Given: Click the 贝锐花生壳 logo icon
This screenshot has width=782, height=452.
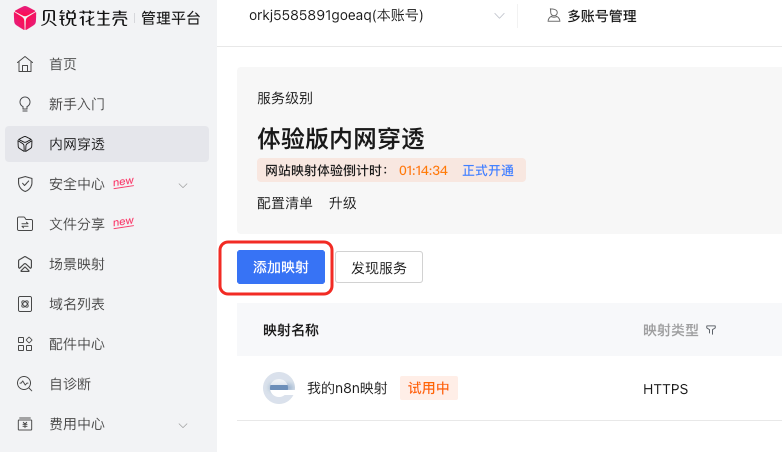Looking at the screenshot, I should point(24,18).
